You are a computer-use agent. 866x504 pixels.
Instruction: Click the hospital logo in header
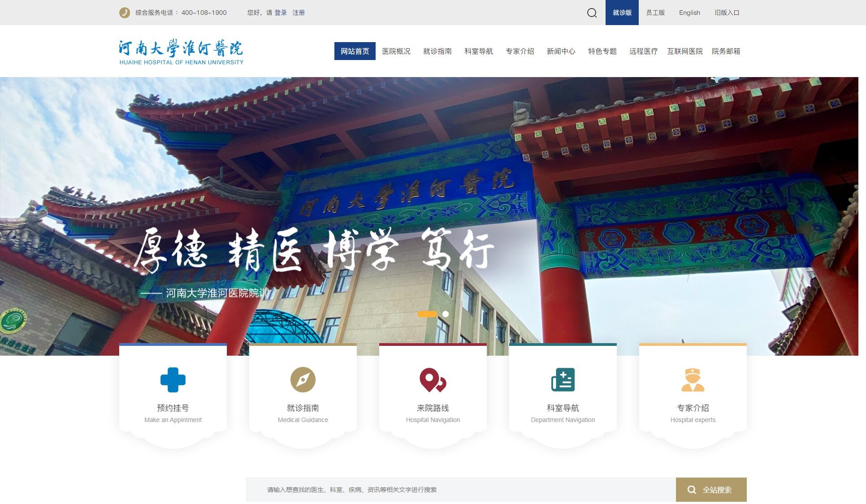[x=181, y=52]
